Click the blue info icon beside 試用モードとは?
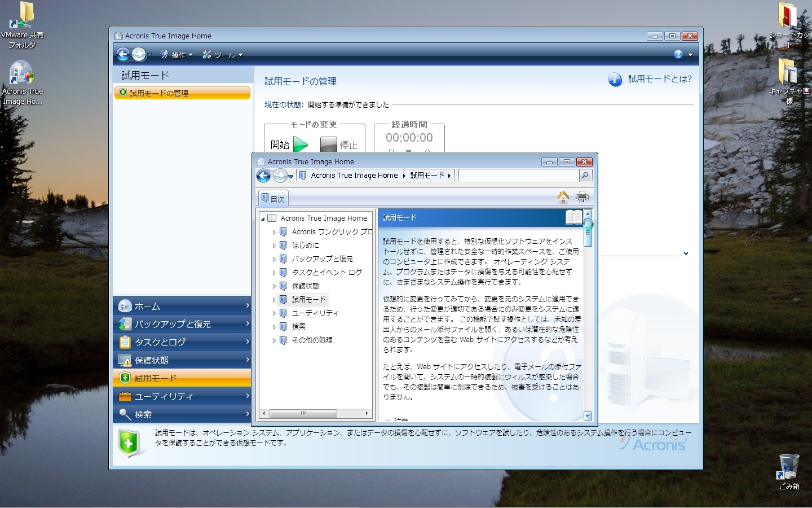The image size is (812, 508). tap(615, 80)
